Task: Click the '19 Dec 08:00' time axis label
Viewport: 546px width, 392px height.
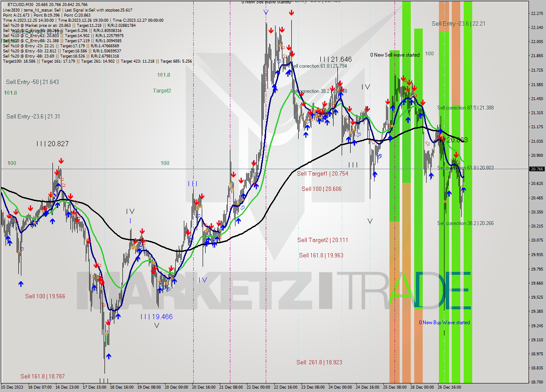Action: click(x=149, y=387)
